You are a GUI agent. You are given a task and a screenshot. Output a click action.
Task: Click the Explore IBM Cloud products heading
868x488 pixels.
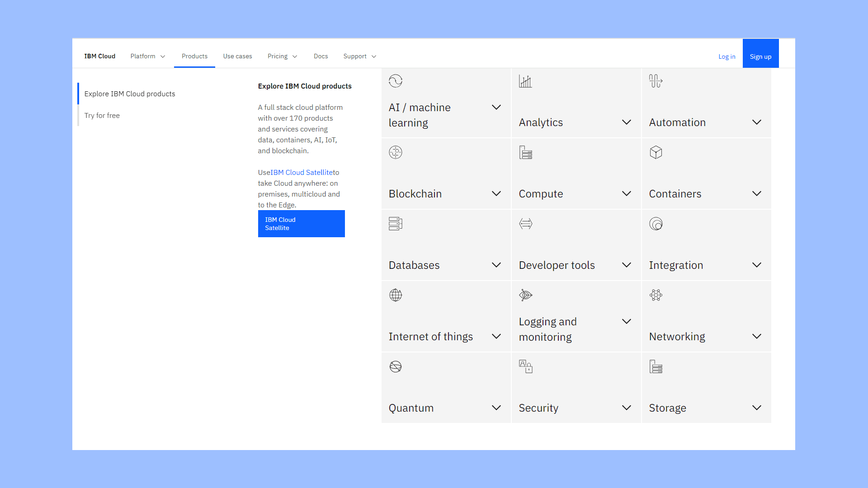305,86
